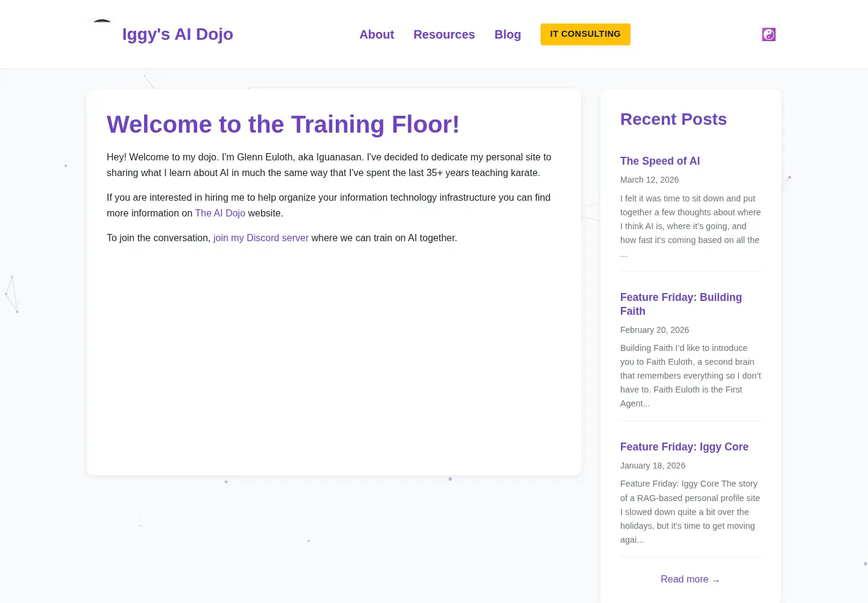Click the yellow IT CONSULTING button

click(x=585, y=34)
